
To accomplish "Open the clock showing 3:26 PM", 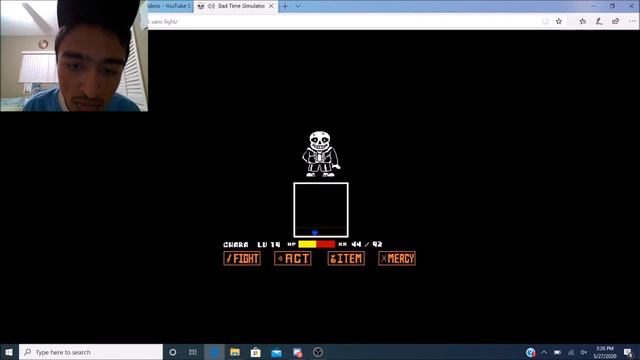I will click(604, 352).
